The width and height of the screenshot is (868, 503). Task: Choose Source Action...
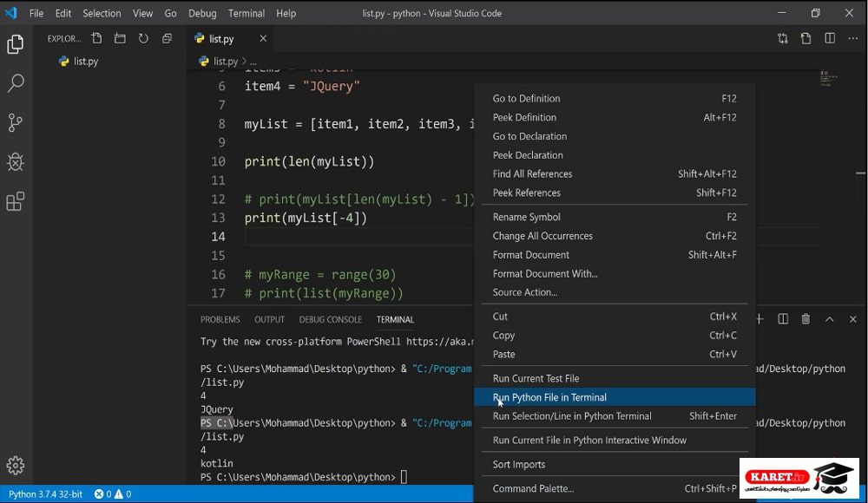click(615, 292)
